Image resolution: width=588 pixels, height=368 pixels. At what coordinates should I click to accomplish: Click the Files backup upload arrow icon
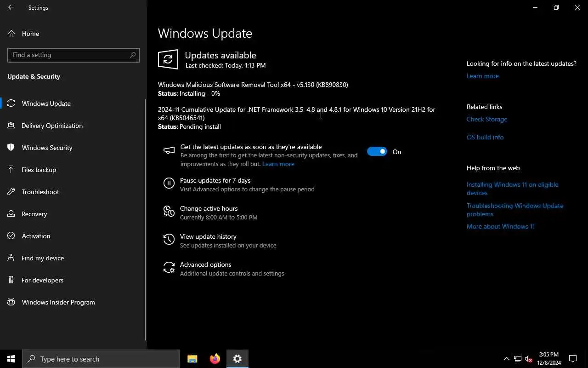pyautogui.click(x=11, y=170)
